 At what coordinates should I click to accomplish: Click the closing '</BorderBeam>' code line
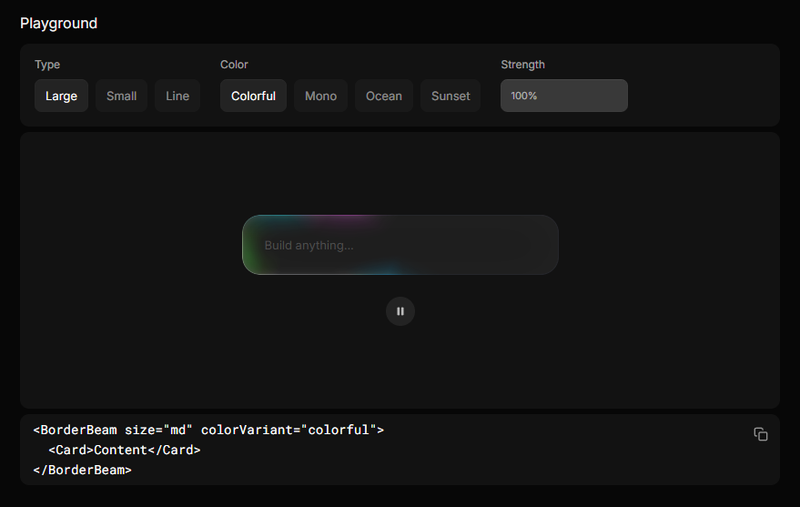tap(82, 470)
